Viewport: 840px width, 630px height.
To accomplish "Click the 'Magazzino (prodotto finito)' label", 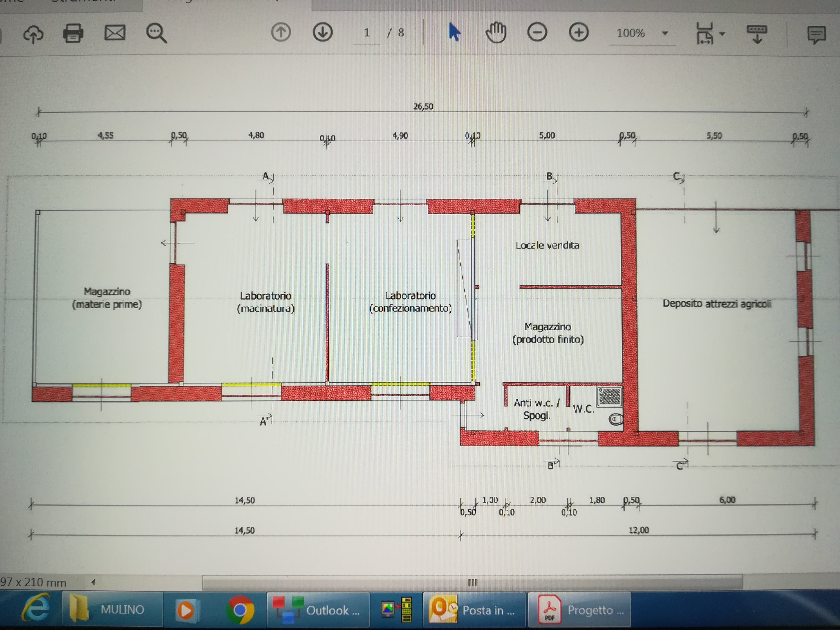I will [x=548, y=333].
